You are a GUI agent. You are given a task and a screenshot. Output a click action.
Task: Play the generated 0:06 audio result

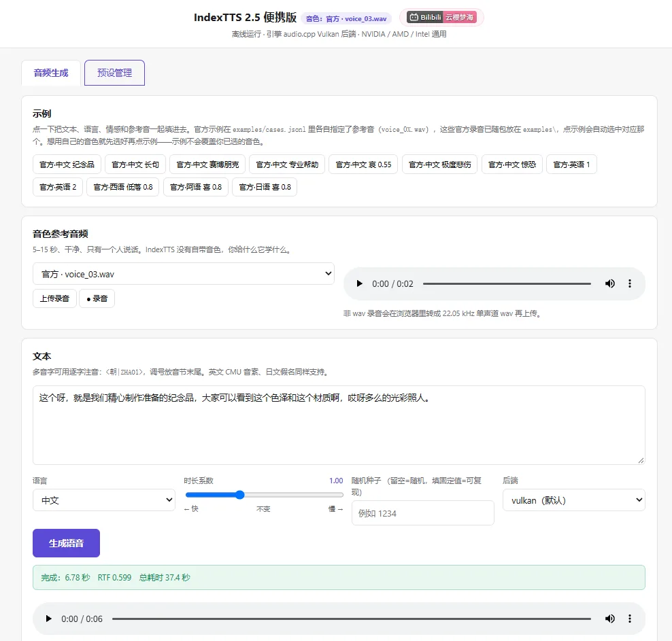click(x=49, y=619)
